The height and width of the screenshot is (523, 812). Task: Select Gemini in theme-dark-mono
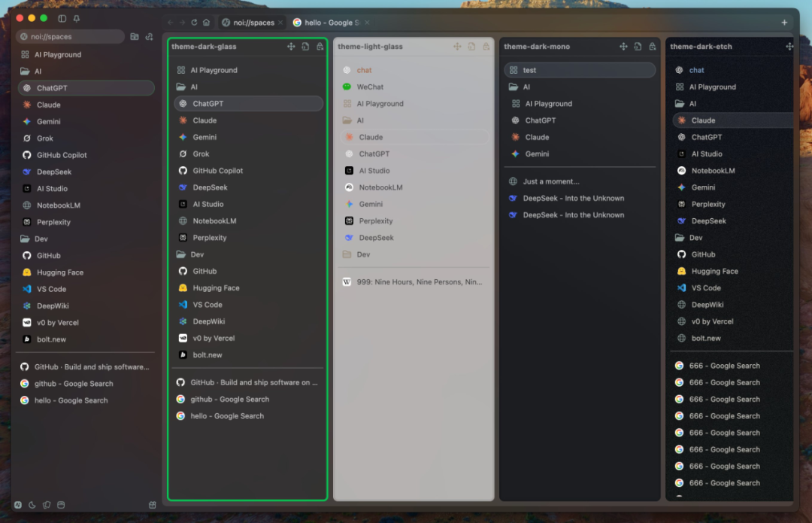tap(580, 154)
